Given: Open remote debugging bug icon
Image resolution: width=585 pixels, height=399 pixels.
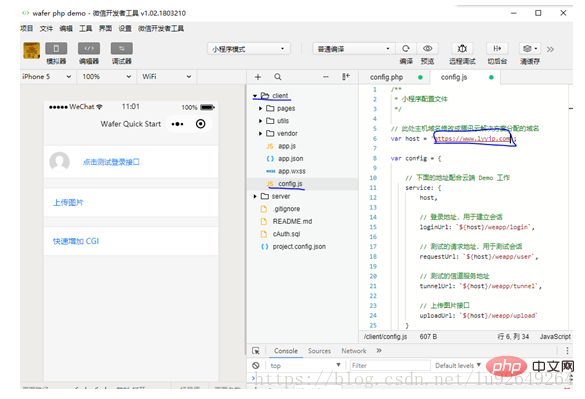Looking at the screenshot, I should click(x=462, y=49).
